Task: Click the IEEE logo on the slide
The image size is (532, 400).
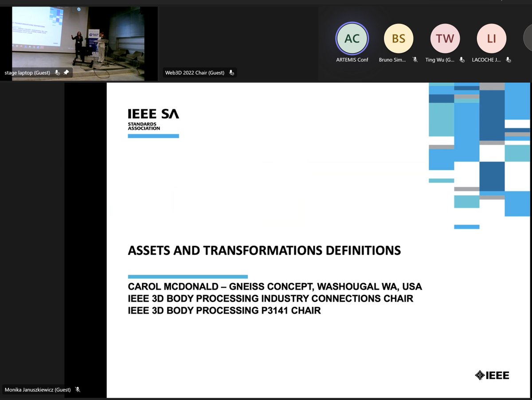Action: 492,375
